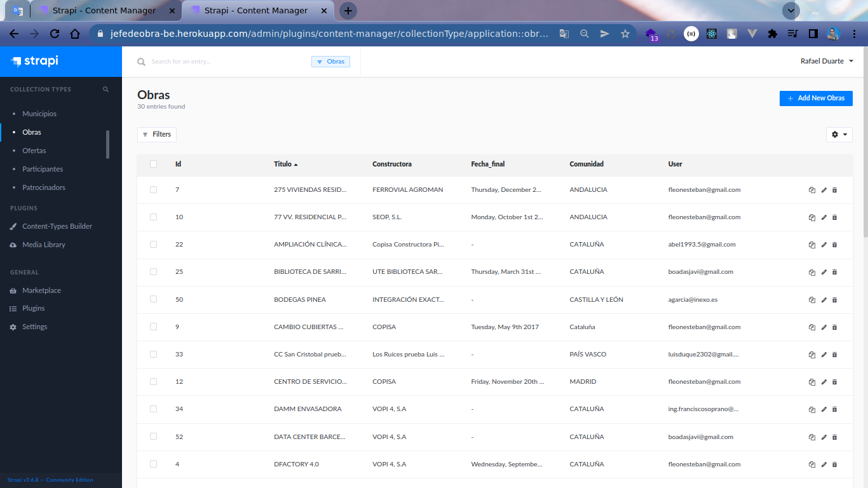The image size is (868, 488).
Task: Open the Obras filter dropdown in search bar
Action: (x=330, y=62)
